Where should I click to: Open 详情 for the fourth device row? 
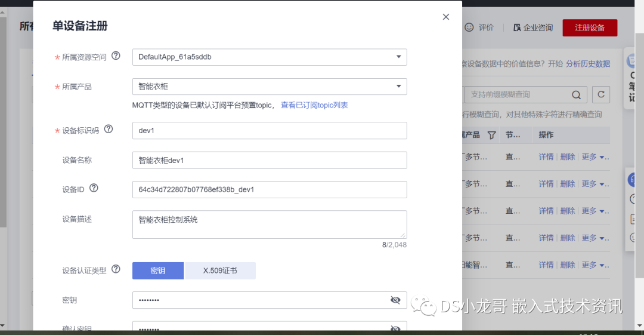click(546, 238)
